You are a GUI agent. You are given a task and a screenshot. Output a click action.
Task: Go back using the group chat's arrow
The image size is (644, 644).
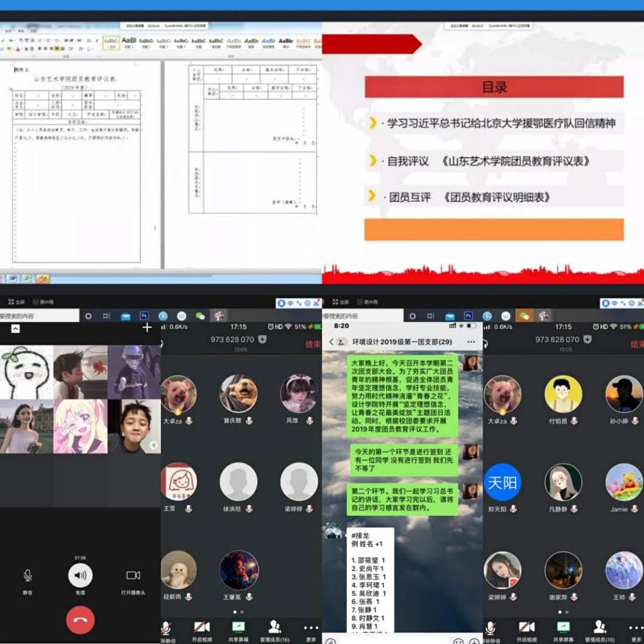point(332,342)
